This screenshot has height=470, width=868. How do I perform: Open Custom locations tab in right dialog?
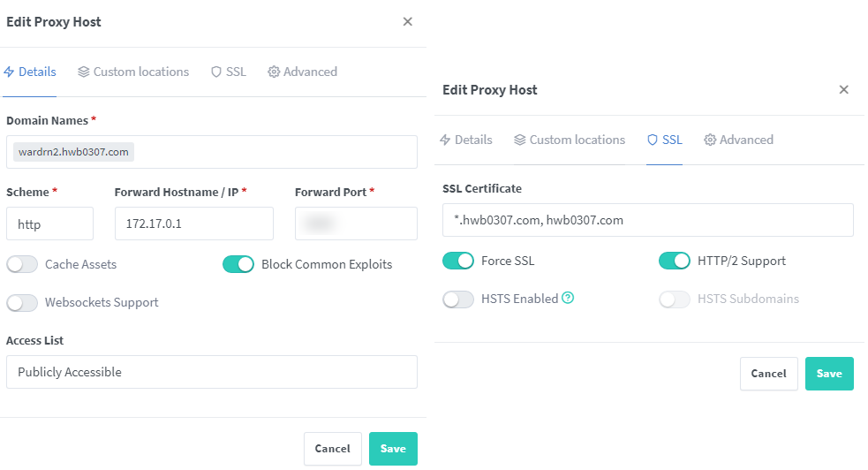coord(570,140)
